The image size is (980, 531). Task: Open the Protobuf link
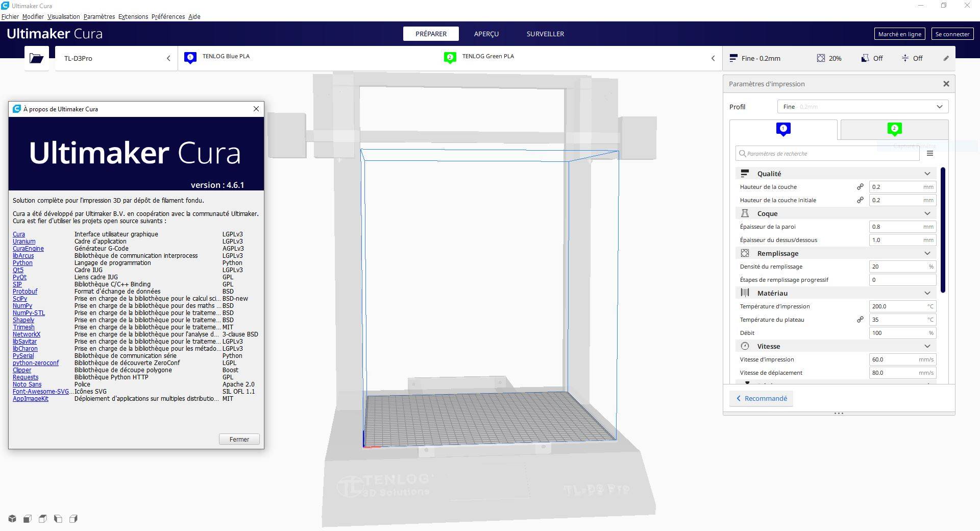pyautogui.click(x=25, y=292)
